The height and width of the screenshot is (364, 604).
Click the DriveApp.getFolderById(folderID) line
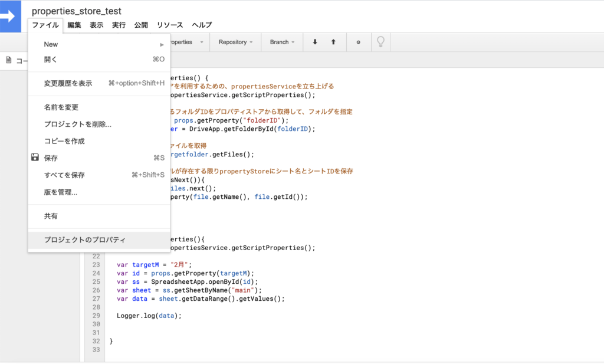pyautogui.click(x=242, y=129)
